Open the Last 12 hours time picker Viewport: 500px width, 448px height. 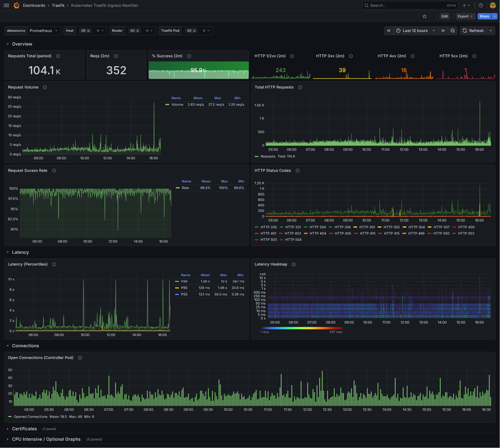point(416,31)
